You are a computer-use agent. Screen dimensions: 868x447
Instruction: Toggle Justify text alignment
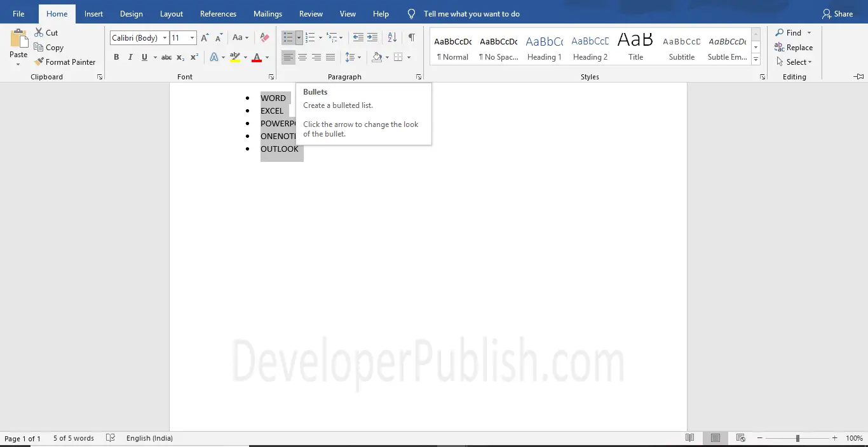330,57
